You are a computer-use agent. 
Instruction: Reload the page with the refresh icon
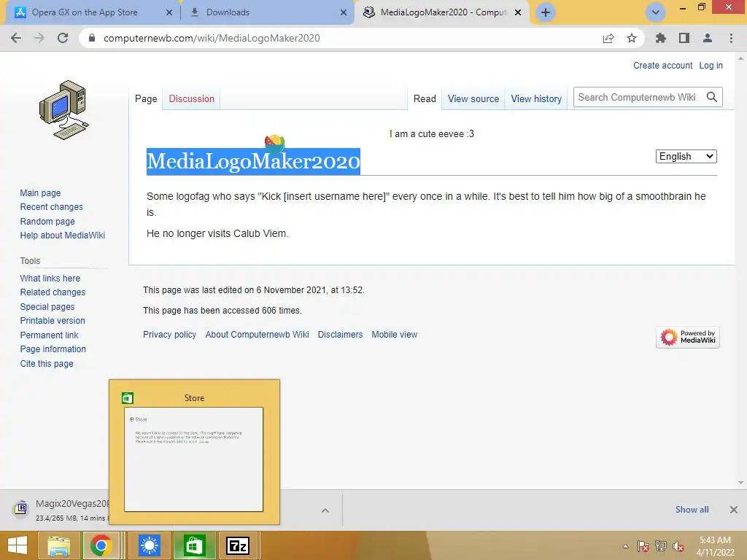coord(63,38)
